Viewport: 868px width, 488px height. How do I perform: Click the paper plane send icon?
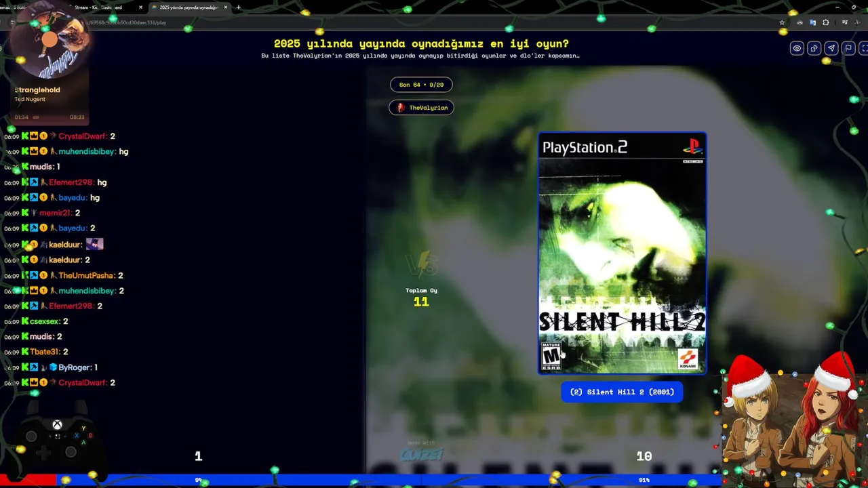[x=831, y=48]
